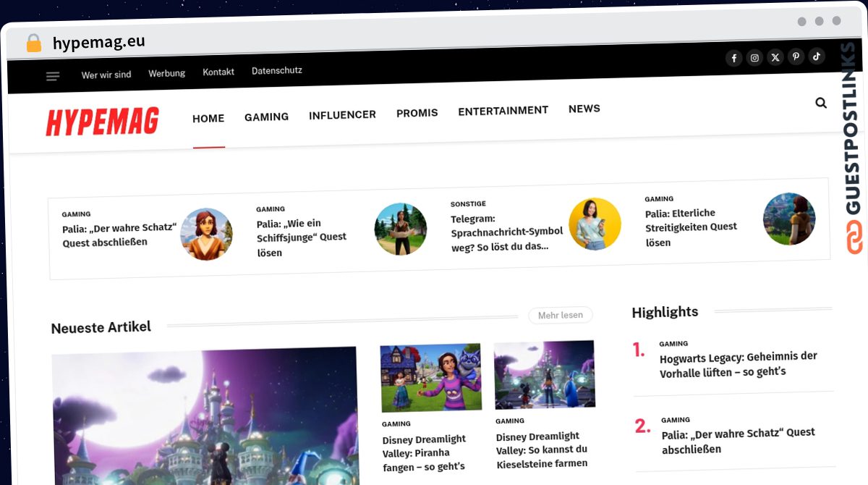The width and height of the screenshot is (868, 485).
Task: Click the red-haired character round thumbnail
Action: 206,234
